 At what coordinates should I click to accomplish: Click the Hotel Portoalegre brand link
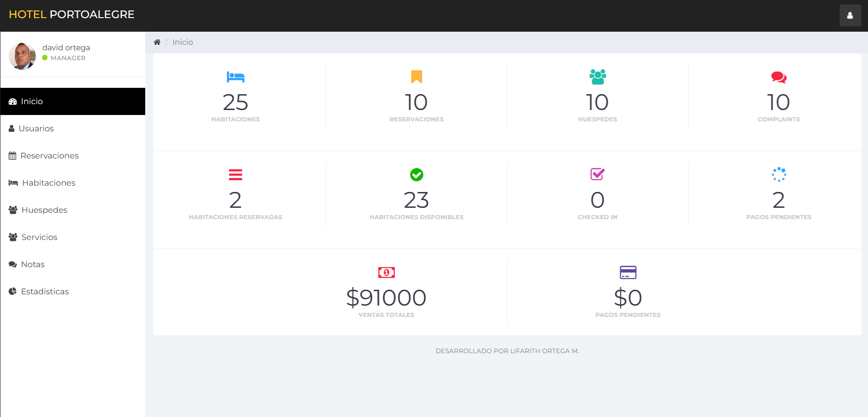point(71,14)
